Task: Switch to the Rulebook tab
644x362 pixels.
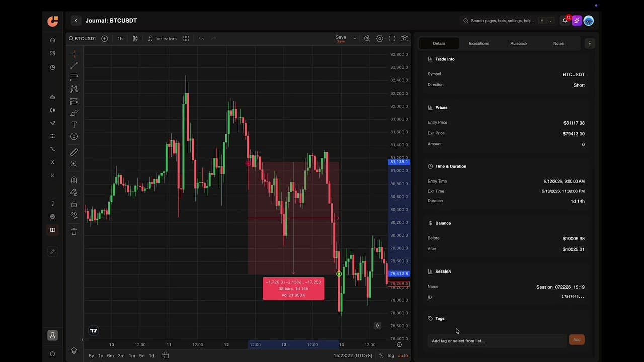Action: click(519, 43)
